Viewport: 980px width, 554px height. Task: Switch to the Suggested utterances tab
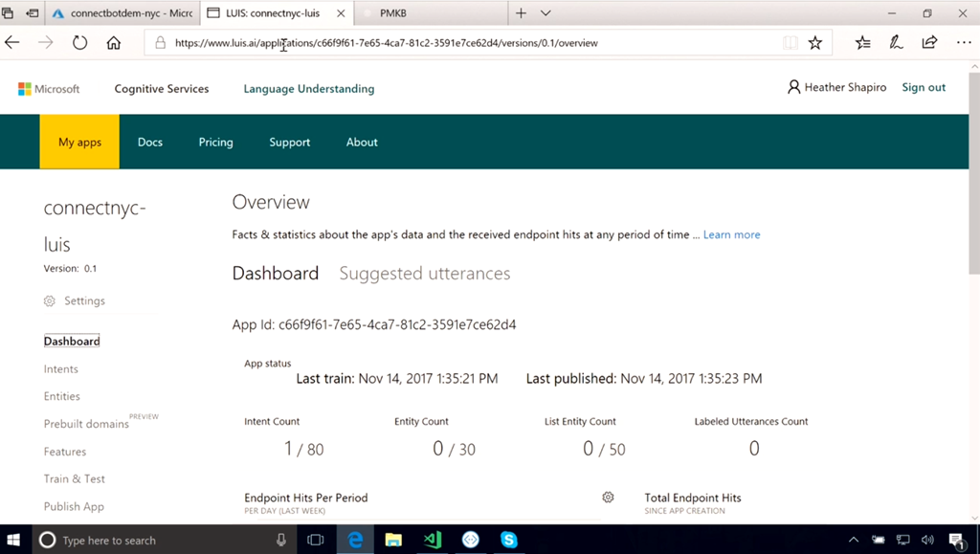[424, 274]
